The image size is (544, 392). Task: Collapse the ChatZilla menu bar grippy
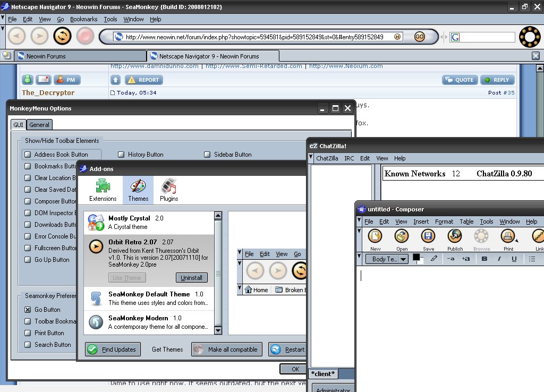311,158
